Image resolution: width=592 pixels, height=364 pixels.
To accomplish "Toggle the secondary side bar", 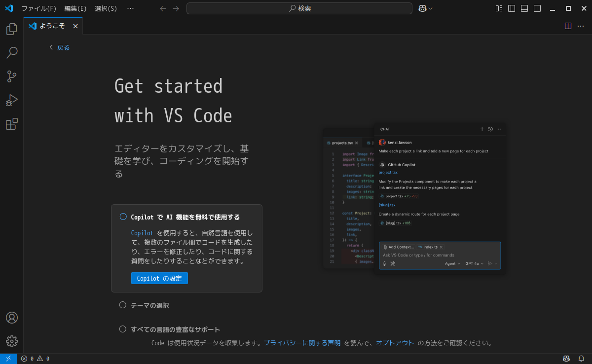I will [x=537, y=8].
